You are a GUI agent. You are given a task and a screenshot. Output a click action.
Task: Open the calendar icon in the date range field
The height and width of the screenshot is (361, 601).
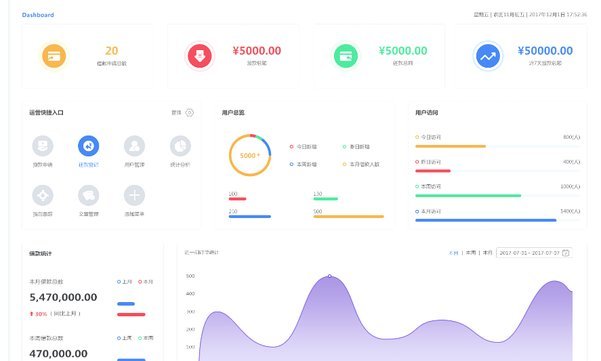click(566, 253)
